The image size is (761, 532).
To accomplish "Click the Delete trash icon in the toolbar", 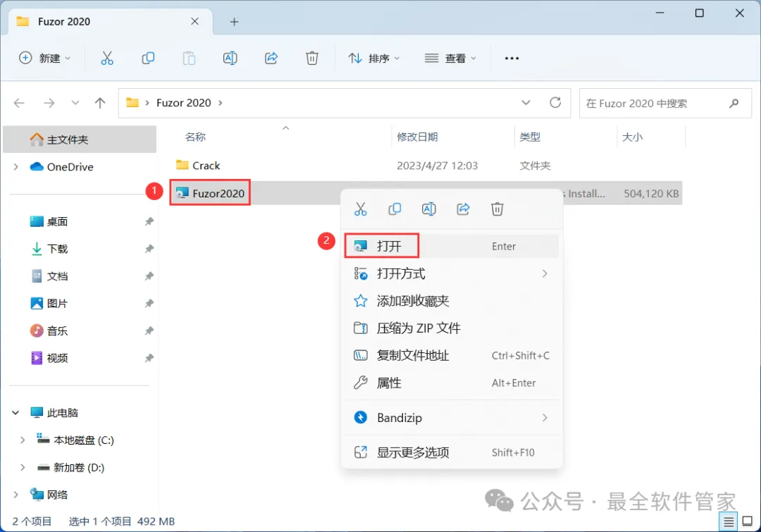I will (312, 58).
